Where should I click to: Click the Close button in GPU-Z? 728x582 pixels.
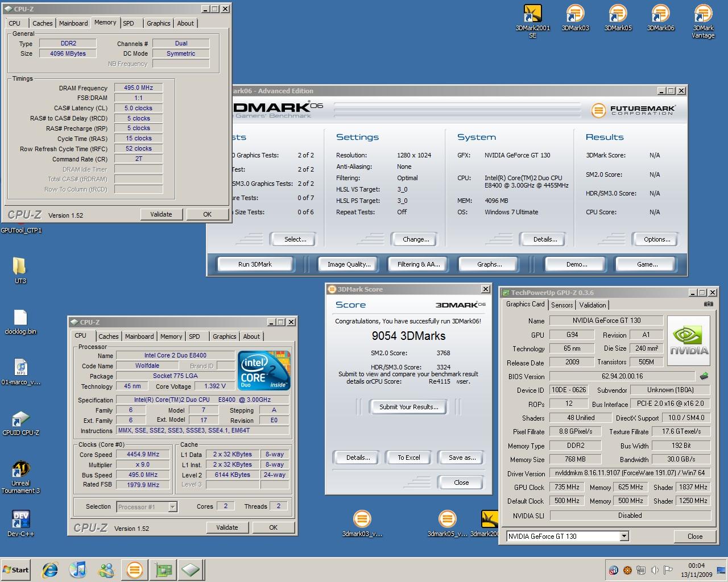point(694,536)
